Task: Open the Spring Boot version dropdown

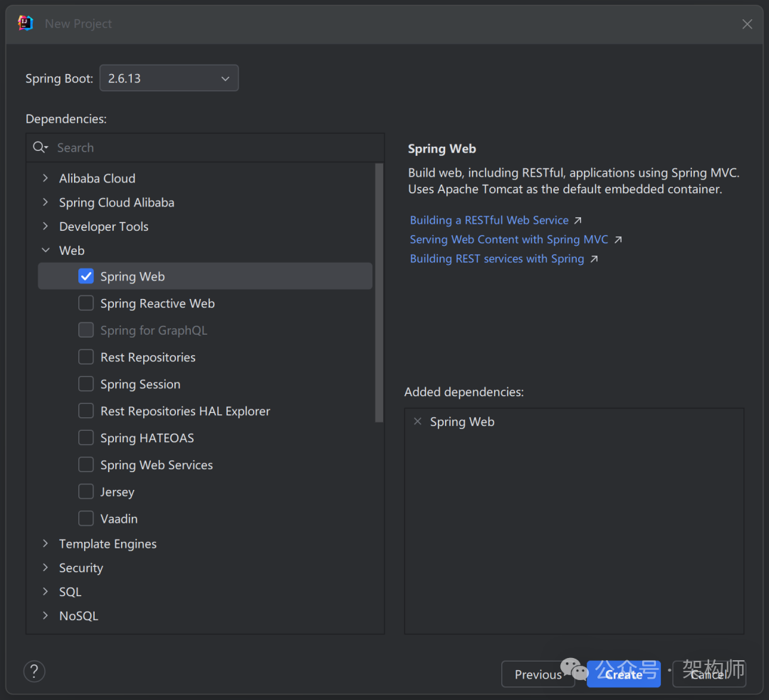Action: point(169,78)
